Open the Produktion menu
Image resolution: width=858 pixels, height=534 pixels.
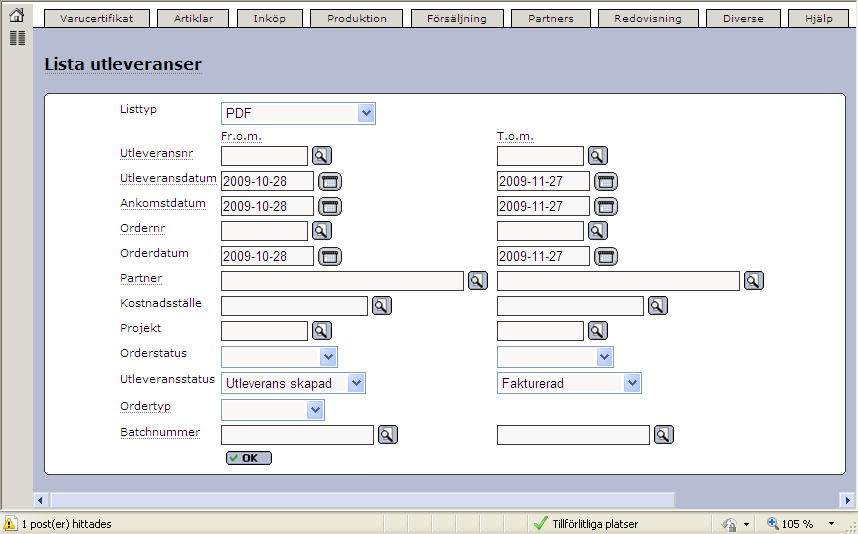tap(357, 18)
